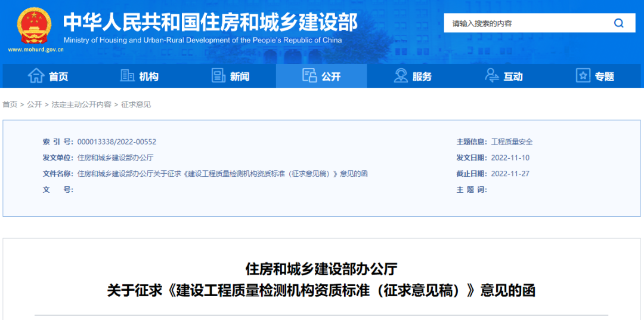
Task: Click the 中华人民共和国住房和城乡建设部 site title
Action: [210, 21]
